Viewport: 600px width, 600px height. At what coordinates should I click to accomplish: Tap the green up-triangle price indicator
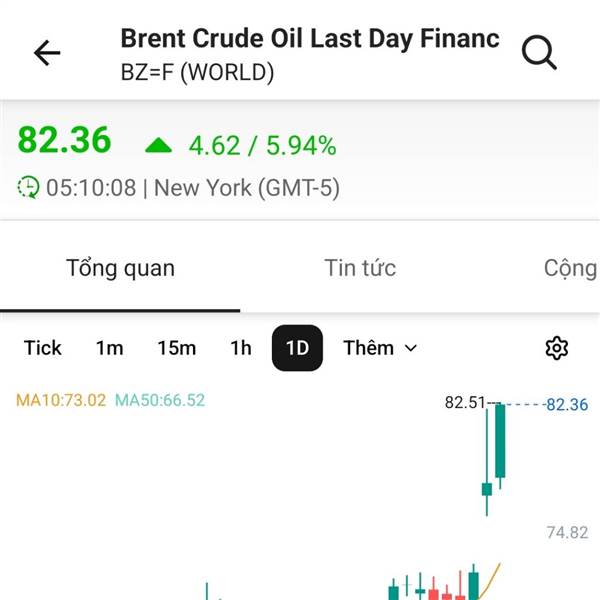coord(159,146)
